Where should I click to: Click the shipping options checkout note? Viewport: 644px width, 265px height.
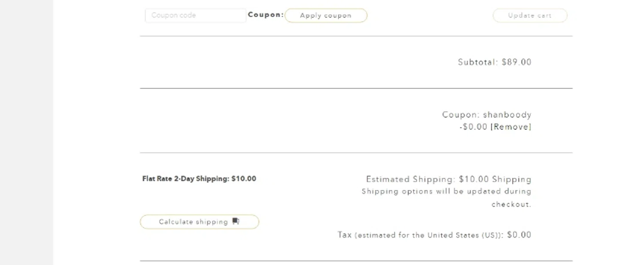446,192
